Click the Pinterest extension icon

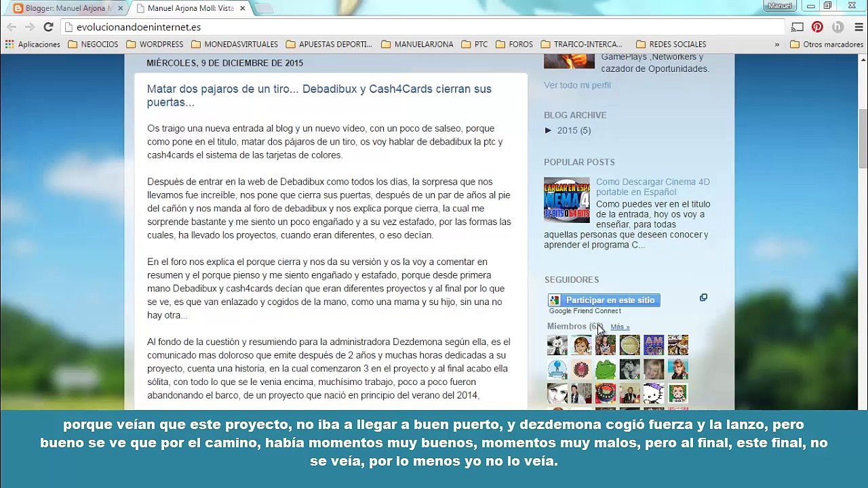(817, 27)
